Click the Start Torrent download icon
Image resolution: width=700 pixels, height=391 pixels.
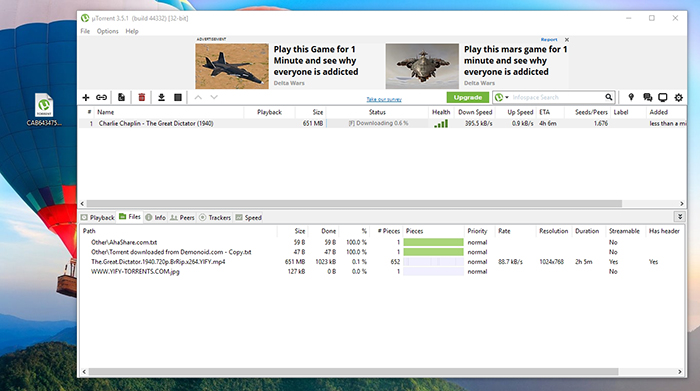pos(162,97)
